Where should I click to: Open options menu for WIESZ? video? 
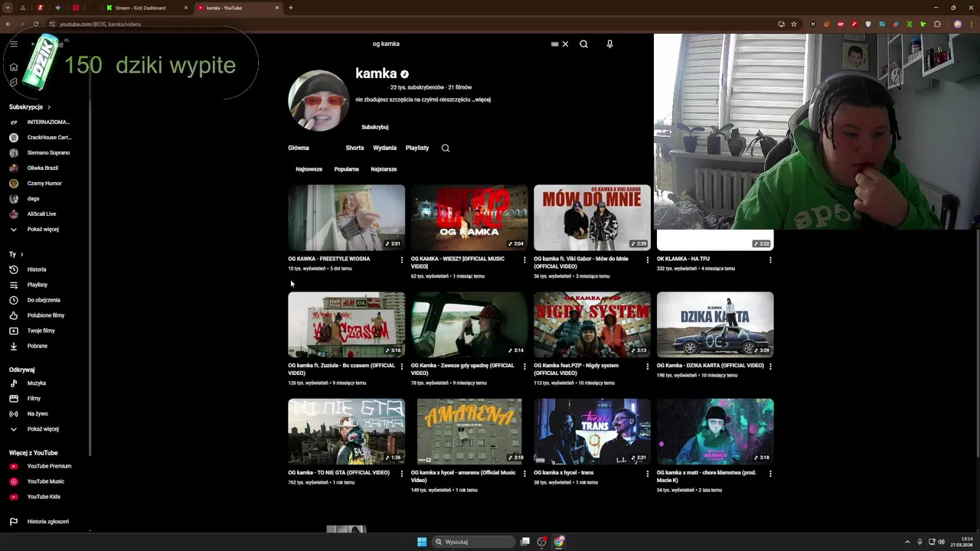click(524, 260)
